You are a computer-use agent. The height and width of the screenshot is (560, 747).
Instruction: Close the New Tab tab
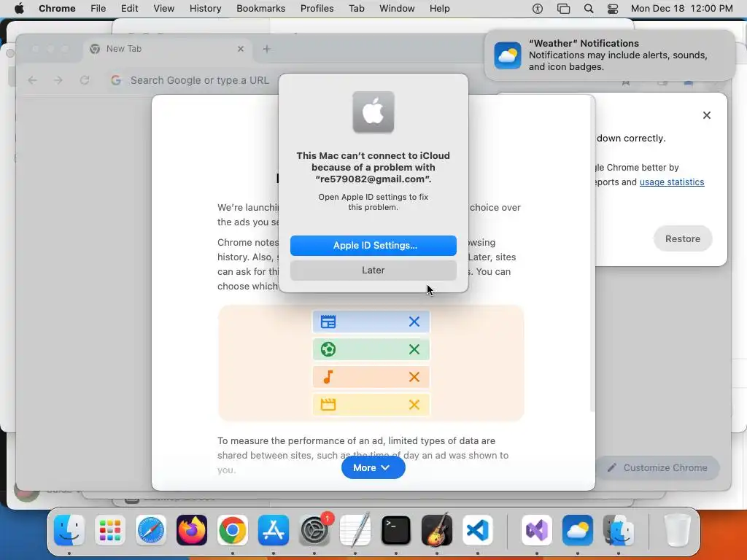(241, 49)
